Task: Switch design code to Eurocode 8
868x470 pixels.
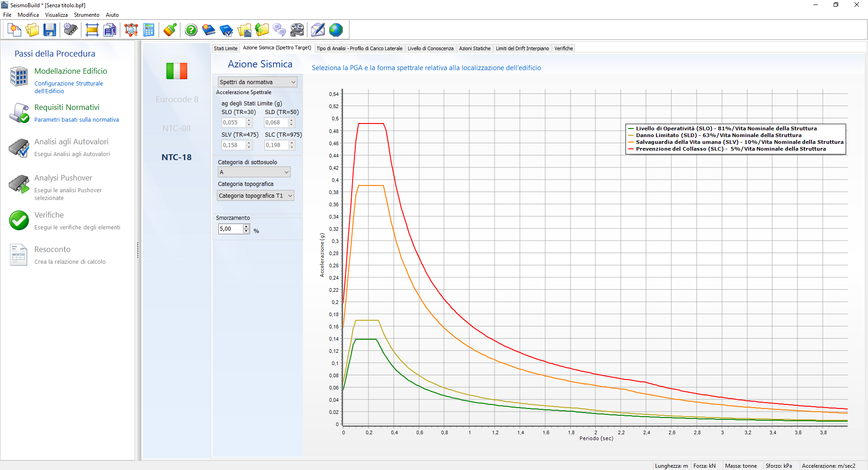Action: tap(177, 100)
